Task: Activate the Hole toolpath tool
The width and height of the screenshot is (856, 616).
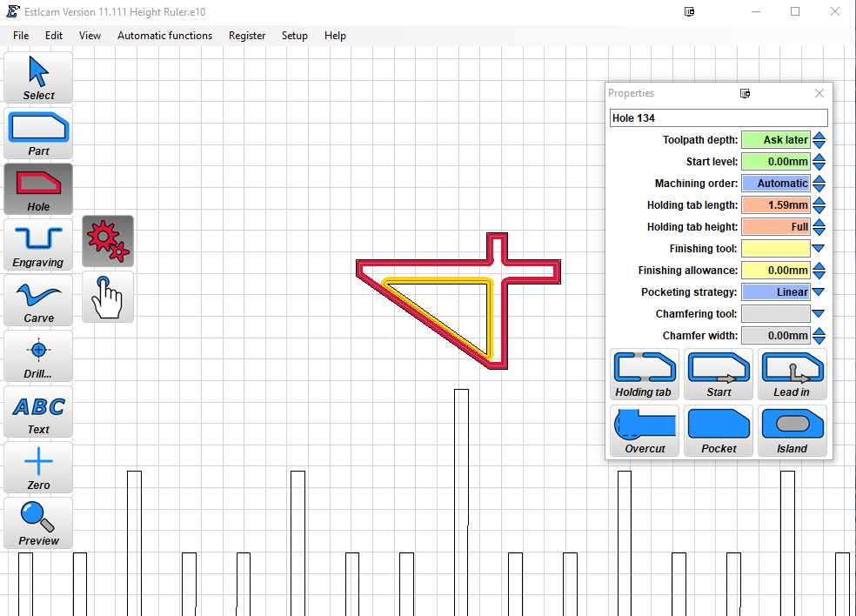Action: point(38,189)
